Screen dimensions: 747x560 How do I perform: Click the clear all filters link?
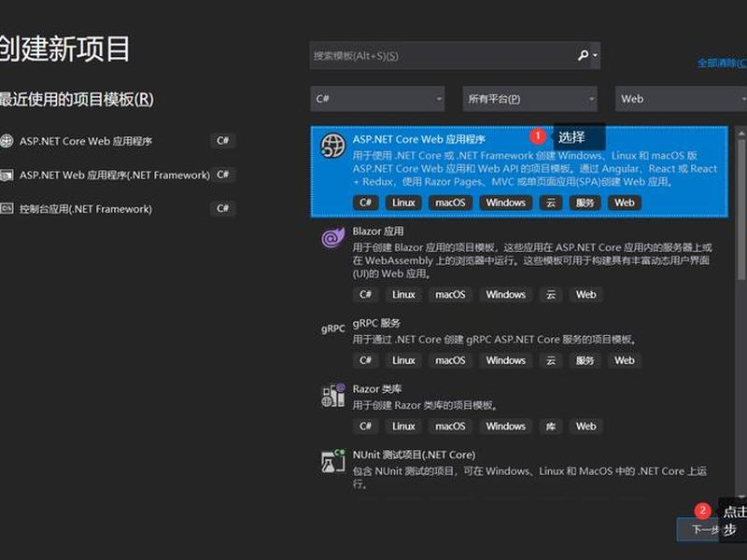tap(722, 63)
